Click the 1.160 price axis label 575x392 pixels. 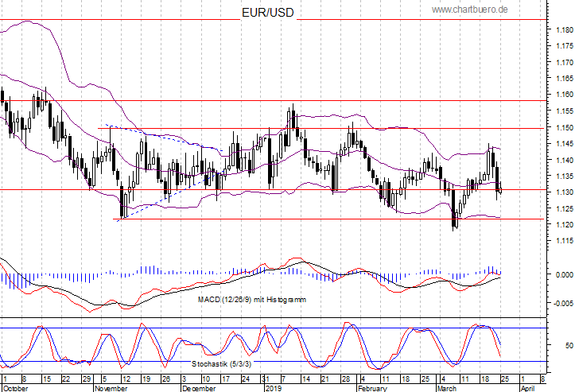(565, 95)
